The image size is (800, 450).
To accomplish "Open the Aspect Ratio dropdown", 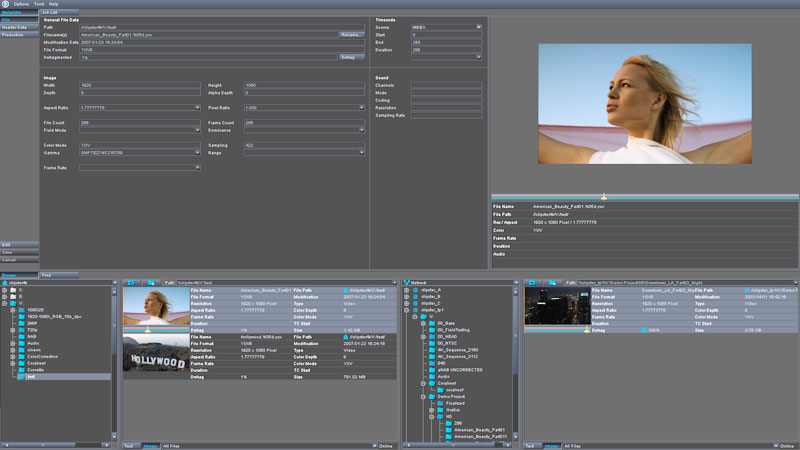I will (197, 107).
